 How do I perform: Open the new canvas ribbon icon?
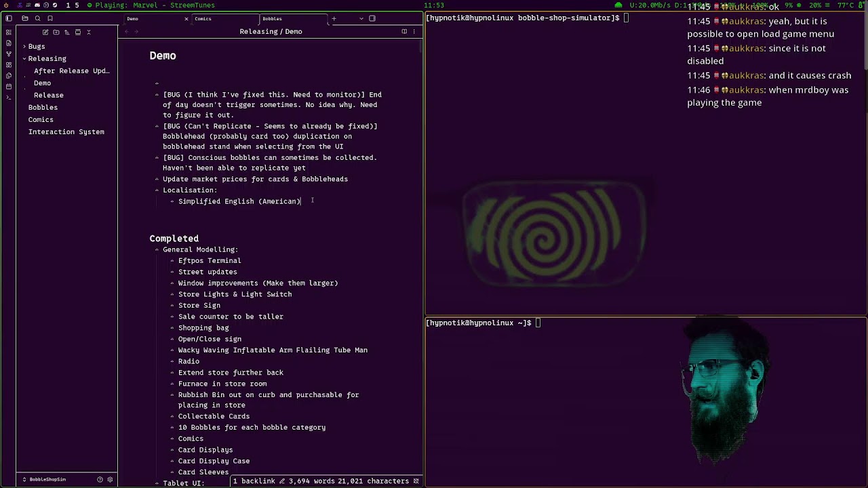(x=8, y=43)
